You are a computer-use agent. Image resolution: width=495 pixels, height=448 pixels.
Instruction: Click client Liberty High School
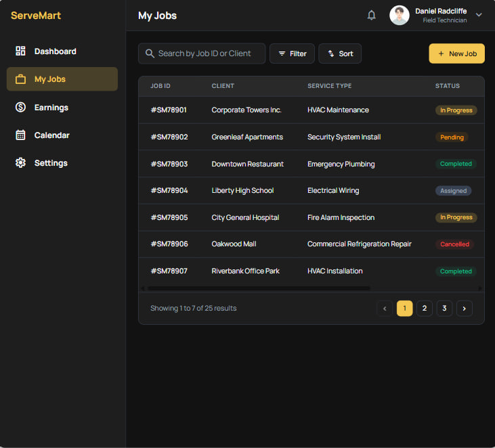[x=242, y=191]
